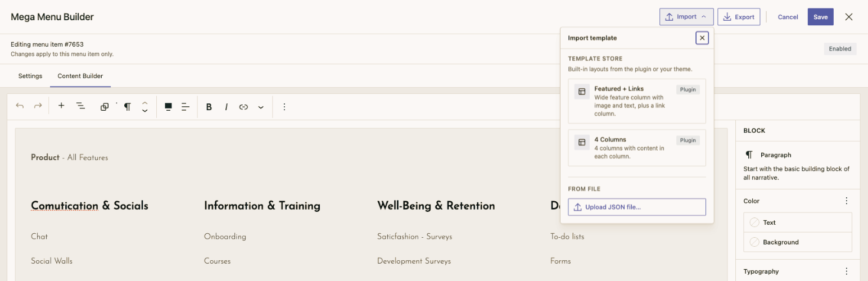The image size is (868, 281).
Task: Toggle bold formatting
Action: click(x=209, y=107)
